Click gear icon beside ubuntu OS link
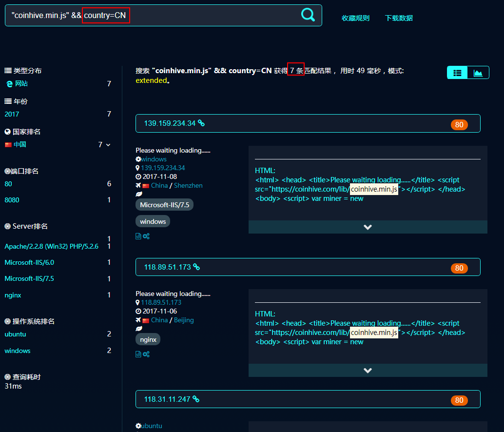 pyautogui.click(x=138, y=426)
